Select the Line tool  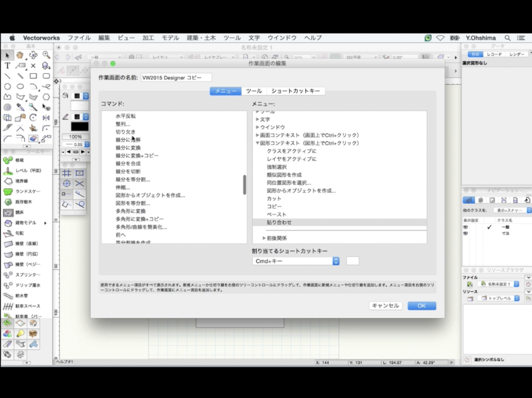(7, 76)
